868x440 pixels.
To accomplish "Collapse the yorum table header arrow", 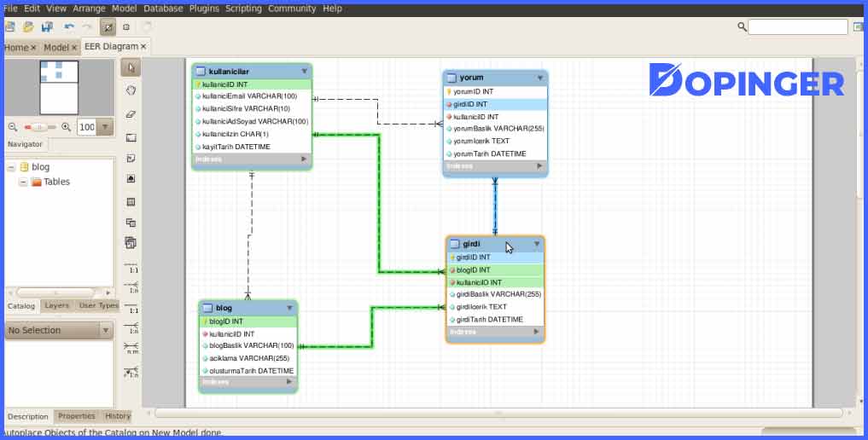I will pos(539,78).
